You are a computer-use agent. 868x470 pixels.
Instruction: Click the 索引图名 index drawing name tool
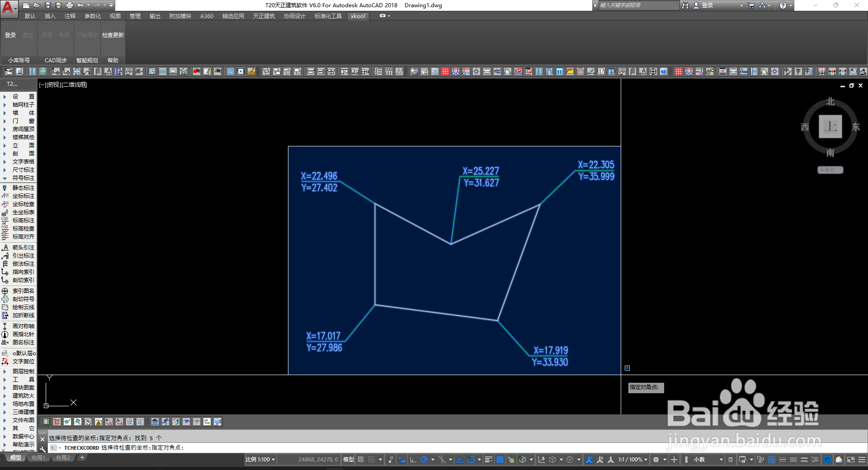click(x=18, y=291)
